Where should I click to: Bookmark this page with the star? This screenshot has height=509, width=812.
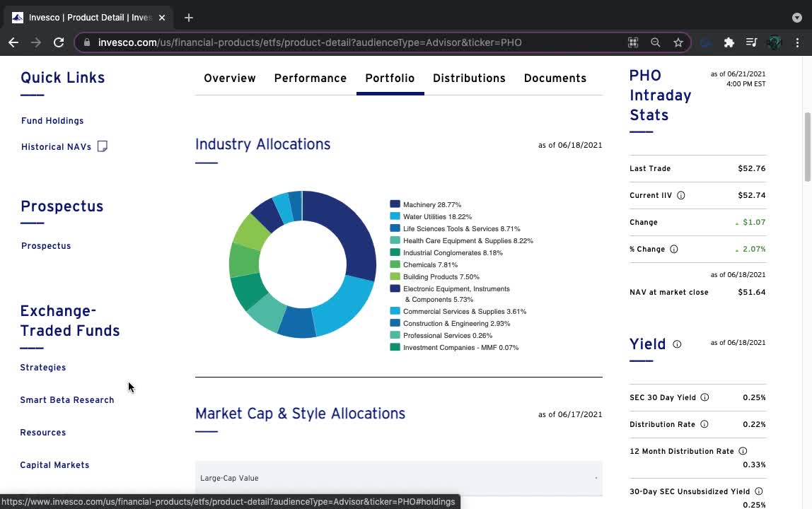click(x=678, y=42)
